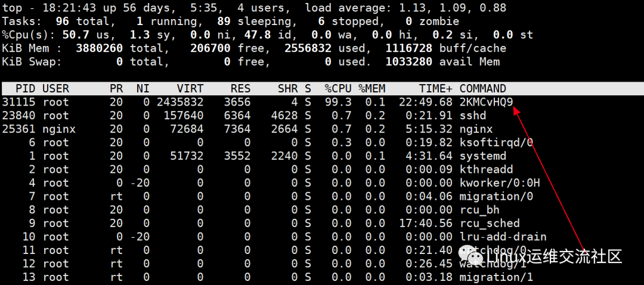
Task: Select the suspicious 2KMCvHQ9 process name
Action: point(486,102)
